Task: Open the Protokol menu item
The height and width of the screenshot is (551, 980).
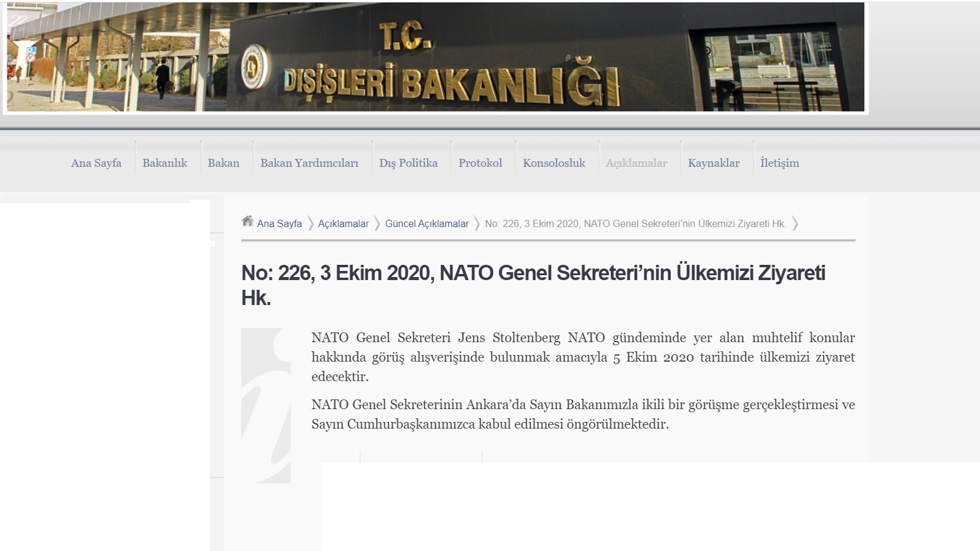Action: tap(481, 163)
